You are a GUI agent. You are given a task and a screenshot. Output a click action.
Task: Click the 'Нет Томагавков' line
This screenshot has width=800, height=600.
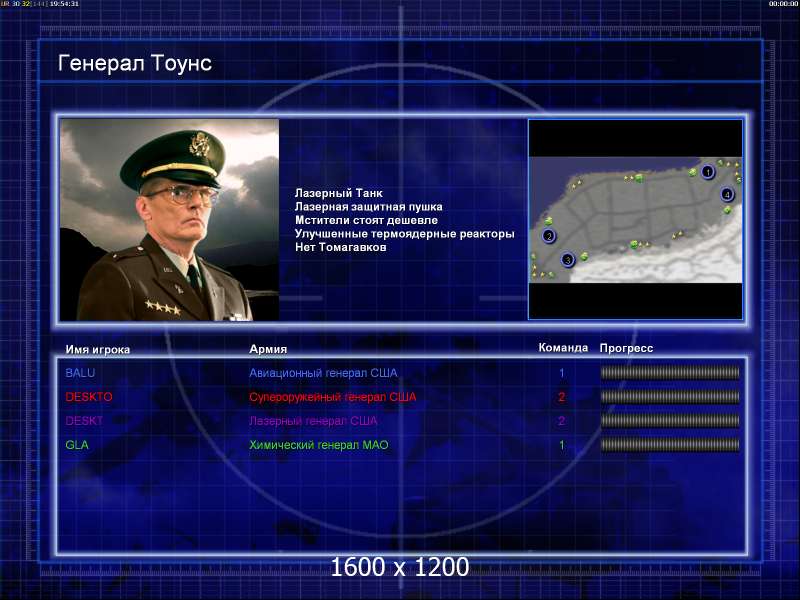click(340, 247)
